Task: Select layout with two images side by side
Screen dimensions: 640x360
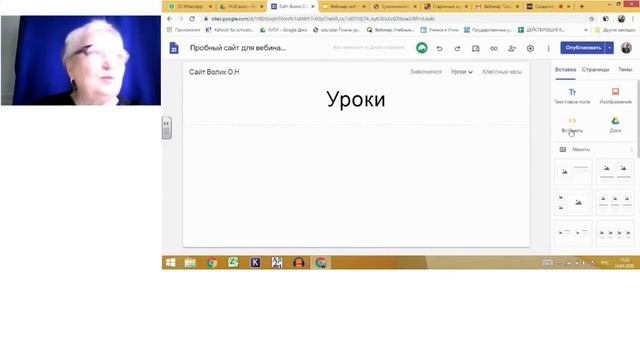Action: coord(615,171)
